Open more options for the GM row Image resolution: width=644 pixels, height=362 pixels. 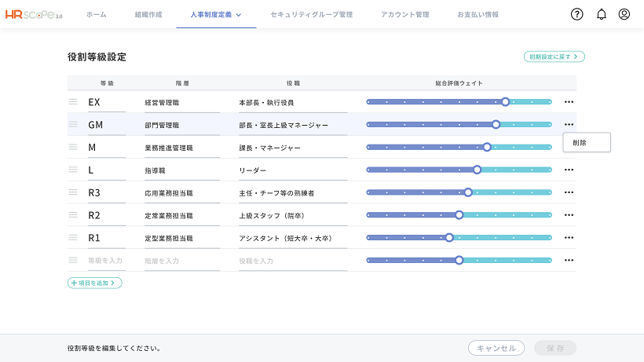[569, 124]
